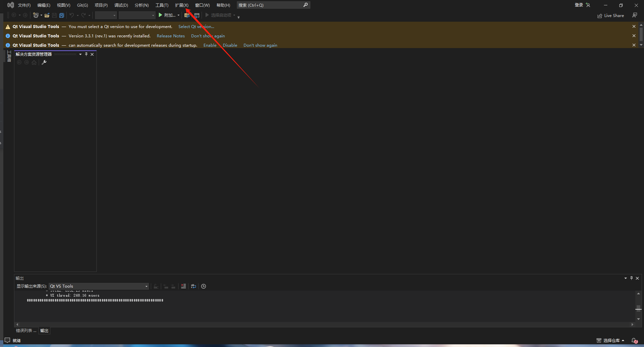644x347 pixels.
Task: Open the solution explorer window position dropdown
Action: [80, 54]
